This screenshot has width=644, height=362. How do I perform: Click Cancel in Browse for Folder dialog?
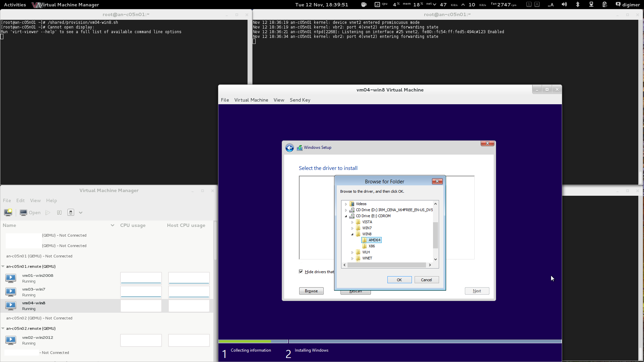click(x=427, y=280)
